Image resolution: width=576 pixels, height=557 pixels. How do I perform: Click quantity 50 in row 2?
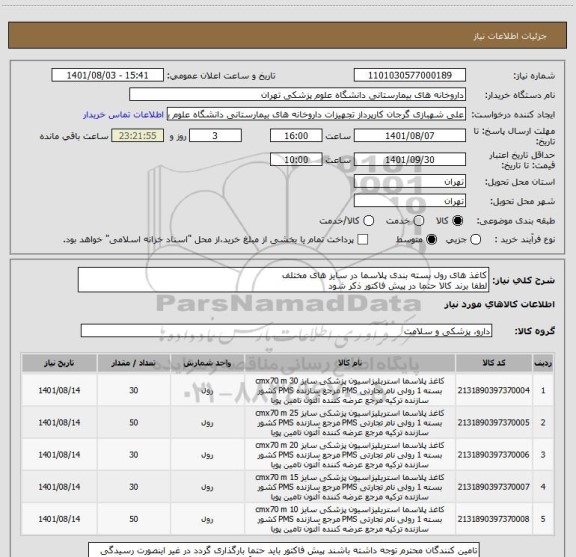134,423
